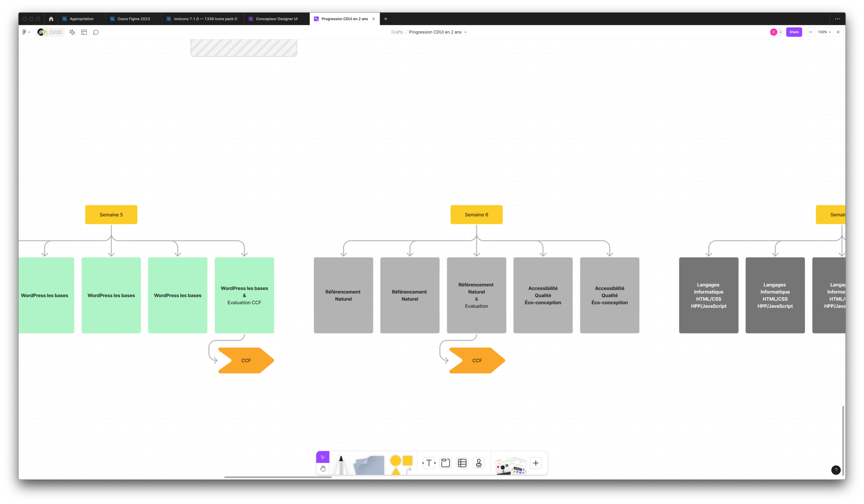This screenshot has height=504, width=864.
Task: Insert a table with Table tool
Action: click(462, 463)
